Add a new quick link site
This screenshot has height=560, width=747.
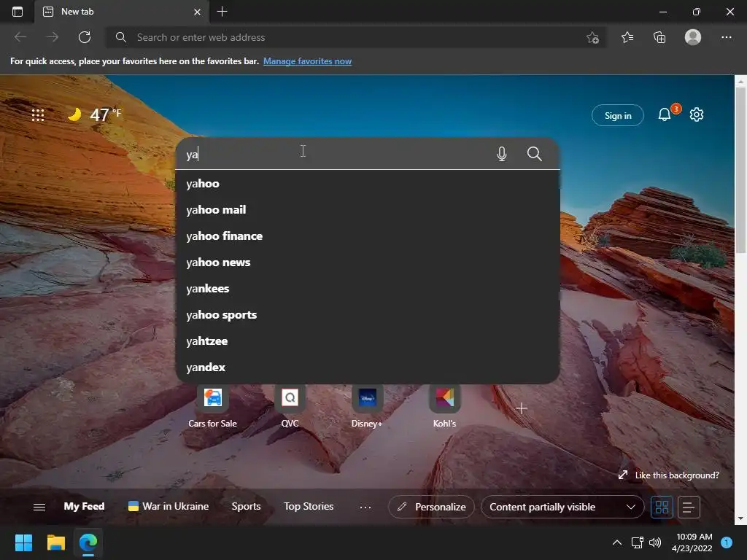click(521, 408)
